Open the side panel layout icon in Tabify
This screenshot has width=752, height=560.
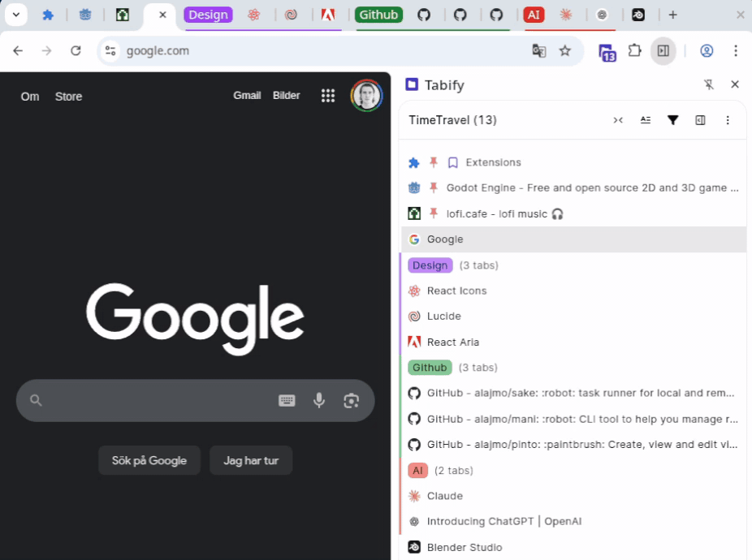pyautogui.click(x=700, y=119)
